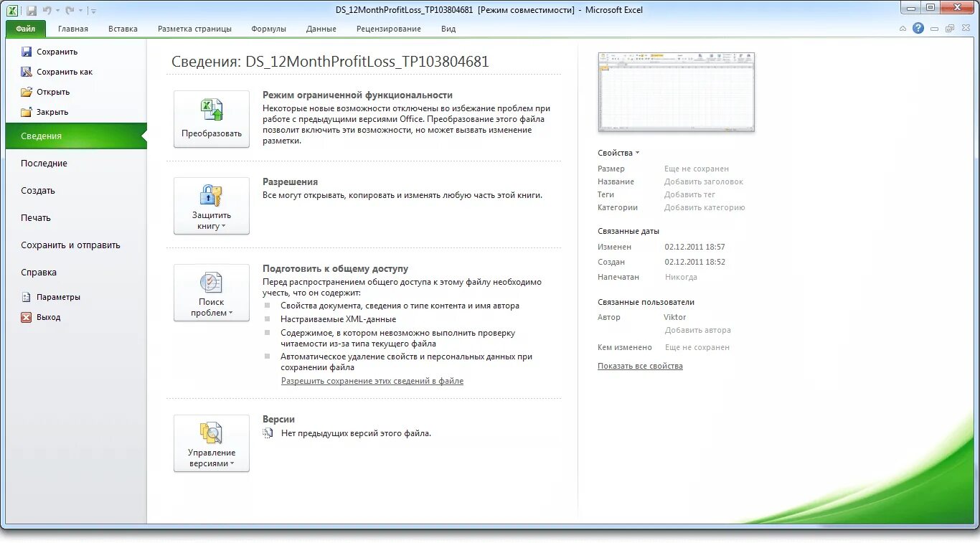Image resolution: width=980 pixels, height=543 pixels.
Task: Click the red Выход exit icon
Action: click(27, 317)
